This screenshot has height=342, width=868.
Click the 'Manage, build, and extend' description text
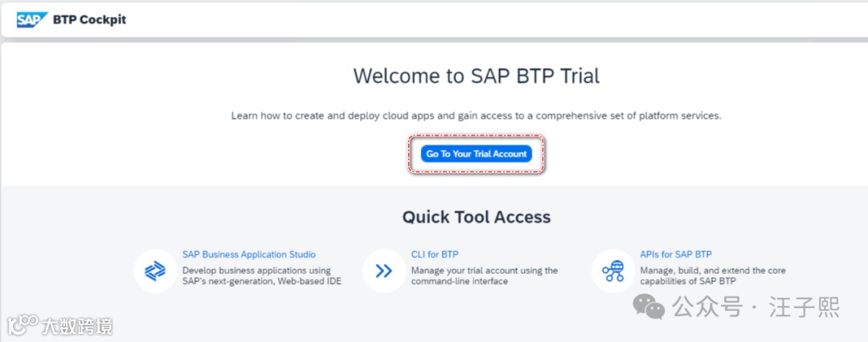coord(713,270)
